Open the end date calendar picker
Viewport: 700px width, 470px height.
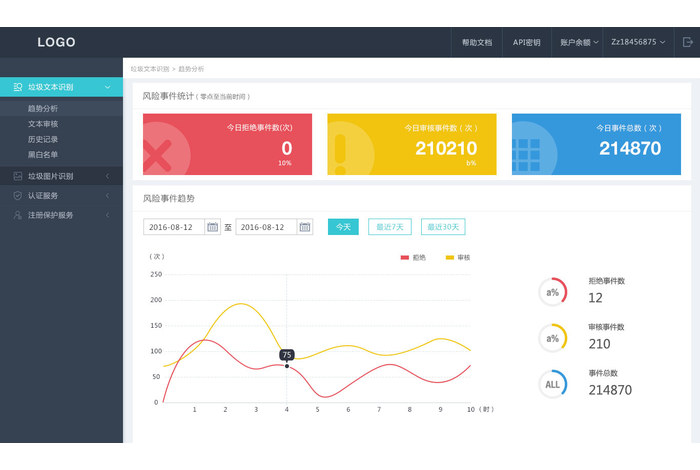(305, 227)
